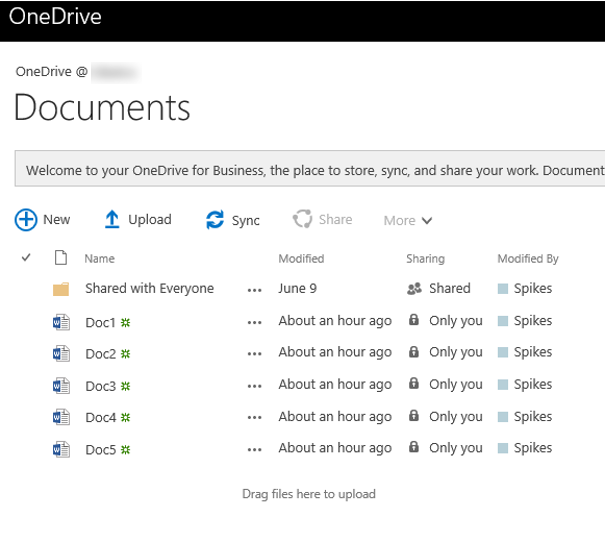Click Only you sharing for Doc4
Screen dimensions: 605x542
click(456, 417)
